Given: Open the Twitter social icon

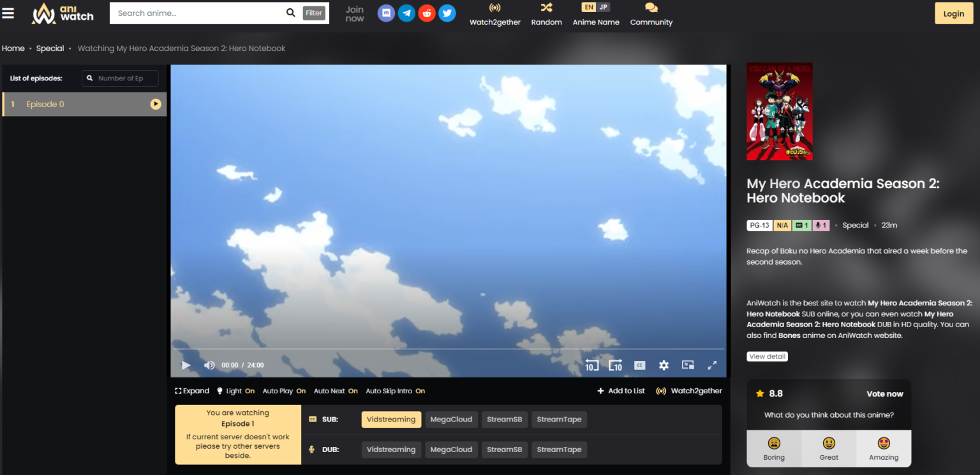Looking at the screenshot, I should [x=447, y=13].
